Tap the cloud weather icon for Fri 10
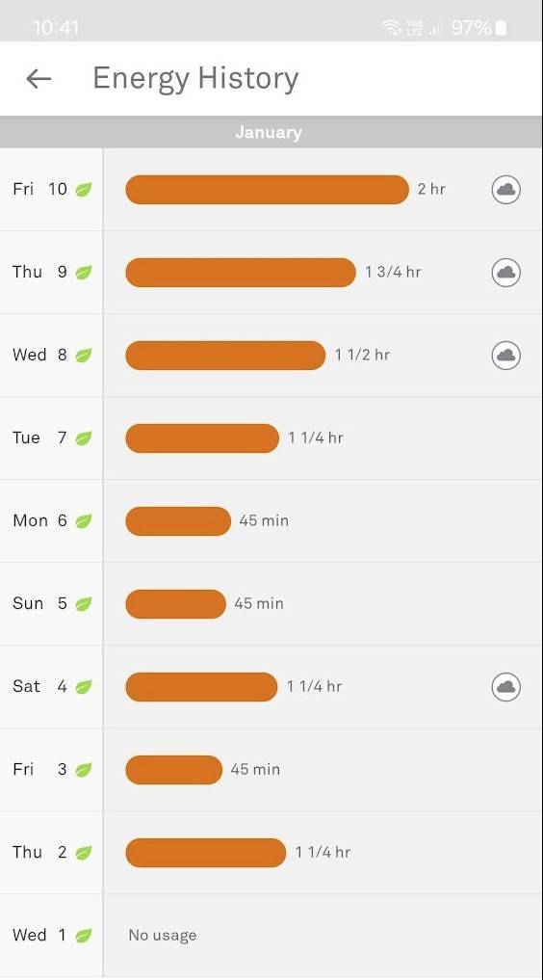This screenshot has height=980, width=543. click(505, 190)
